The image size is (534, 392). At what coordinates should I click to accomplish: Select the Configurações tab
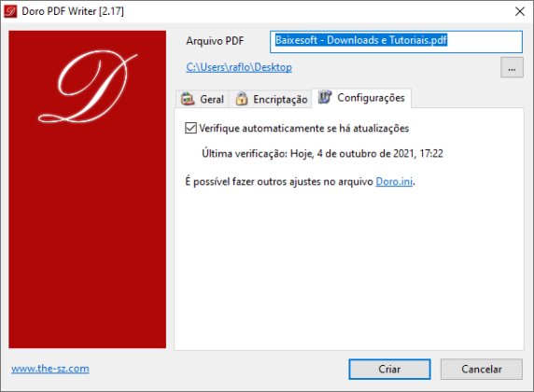pos(361,98)
